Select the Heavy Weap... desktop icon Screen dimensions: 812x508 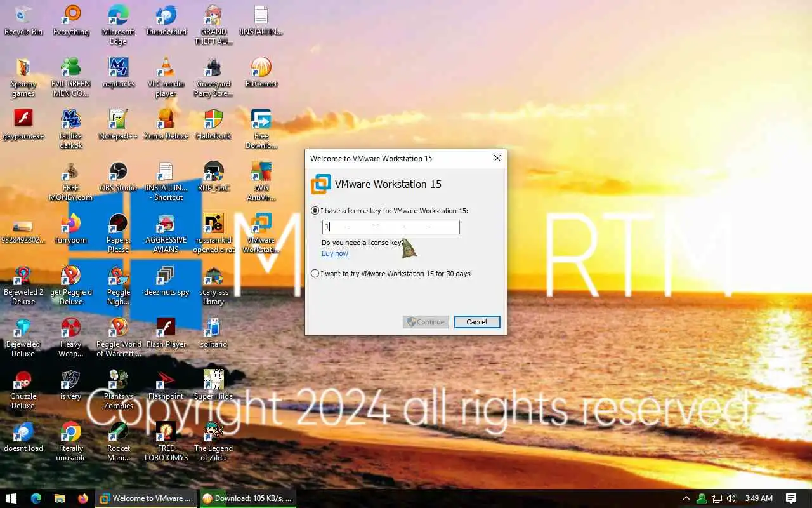click(x=71, y=337)
